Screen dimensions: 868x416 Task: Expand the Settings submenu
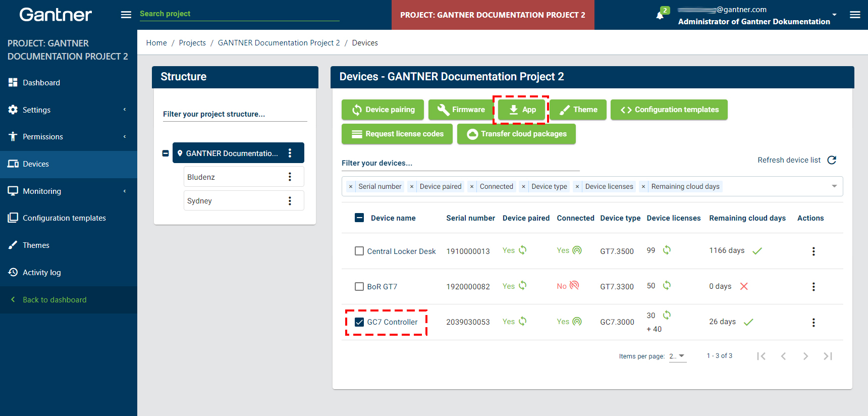[x=125, y=110]
